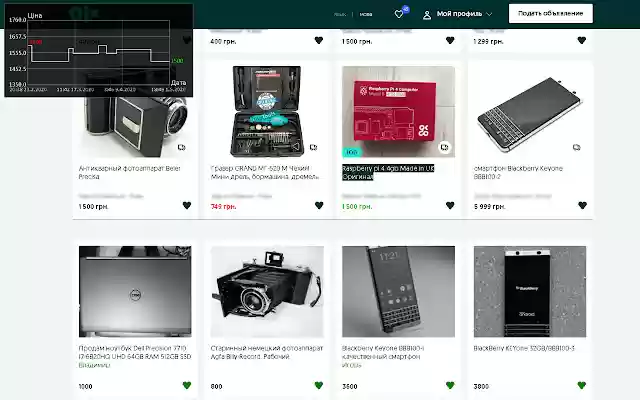This screenshot has height=400, width=640.
Task: Click the Подать объявление button
Action: (x=551, y=13)
